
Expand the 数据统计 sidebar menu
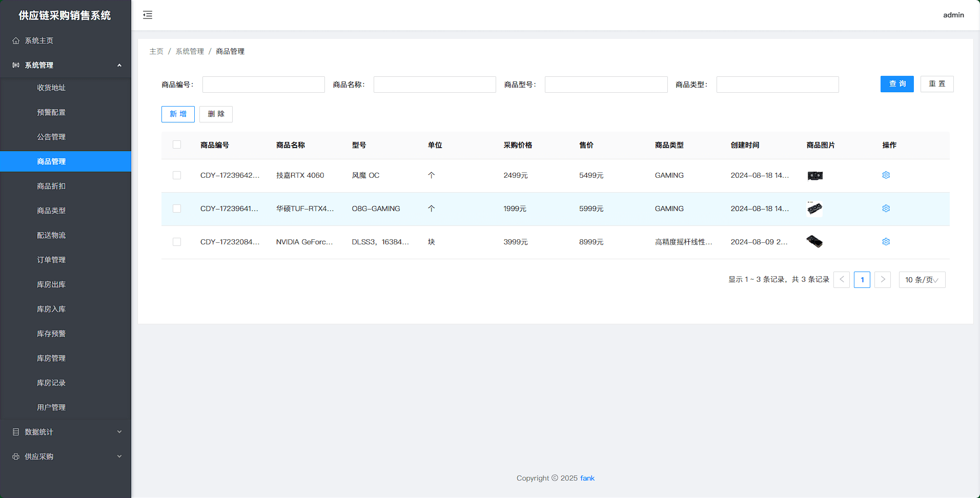coord(66,432)
